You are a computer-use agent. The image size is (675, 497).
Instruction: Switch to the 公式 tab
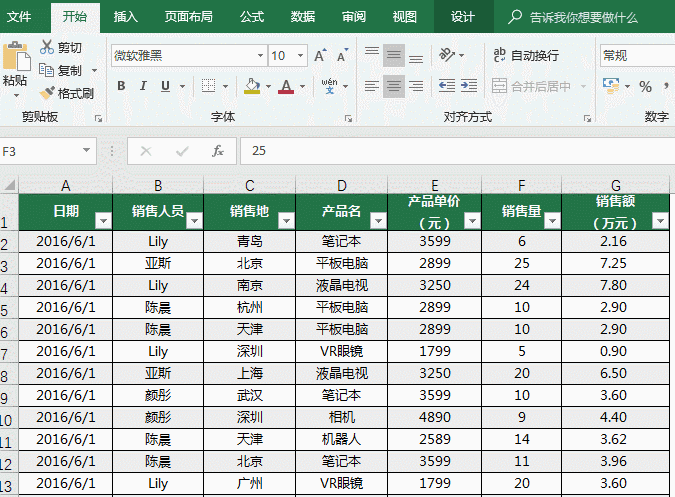252,17
